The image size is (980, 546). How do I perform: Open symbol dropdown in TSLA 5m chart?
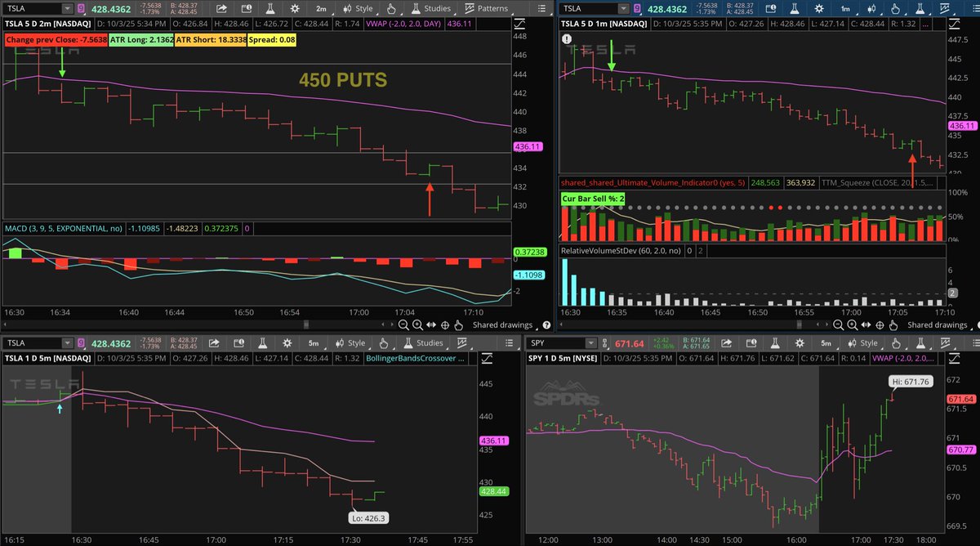coord(68,343)
